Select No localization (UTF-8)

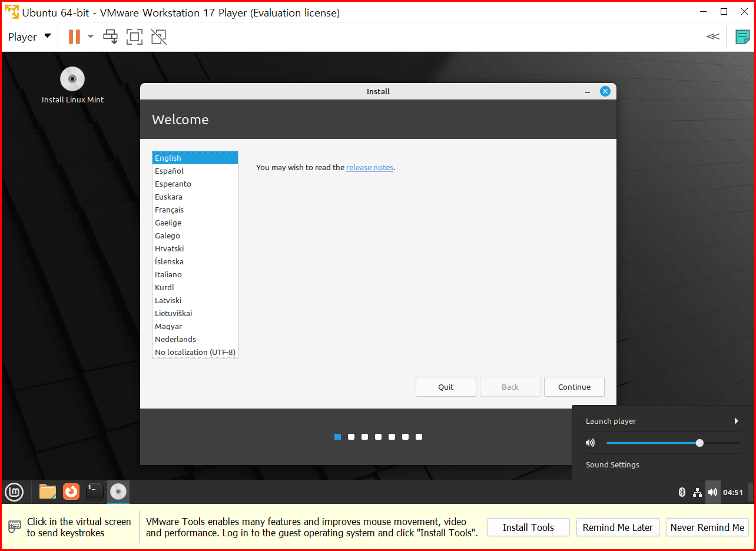[x=195, y=352]
